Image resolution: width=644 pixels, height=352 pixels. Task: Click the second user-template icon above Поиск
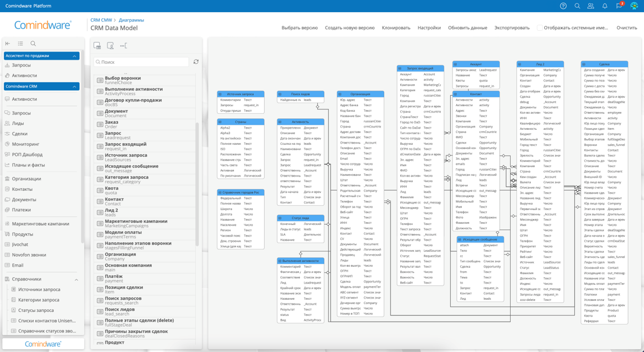110,46
